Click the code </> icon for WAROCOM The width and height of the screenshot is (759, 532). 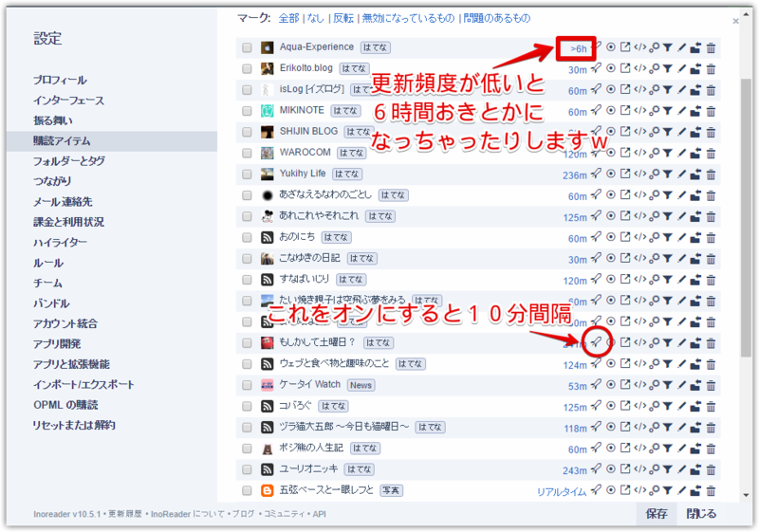tap(639, 153)
